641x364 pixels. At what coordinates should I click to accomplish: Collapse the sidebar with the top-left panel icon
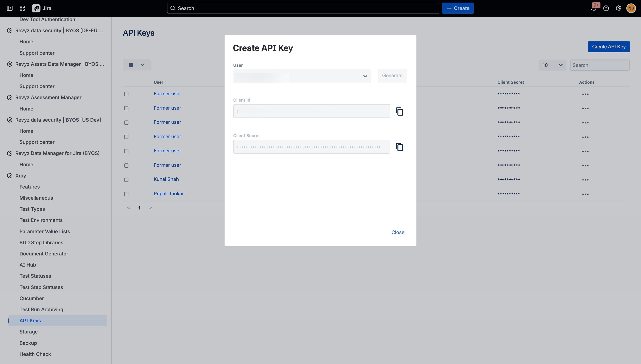[10, 8]
